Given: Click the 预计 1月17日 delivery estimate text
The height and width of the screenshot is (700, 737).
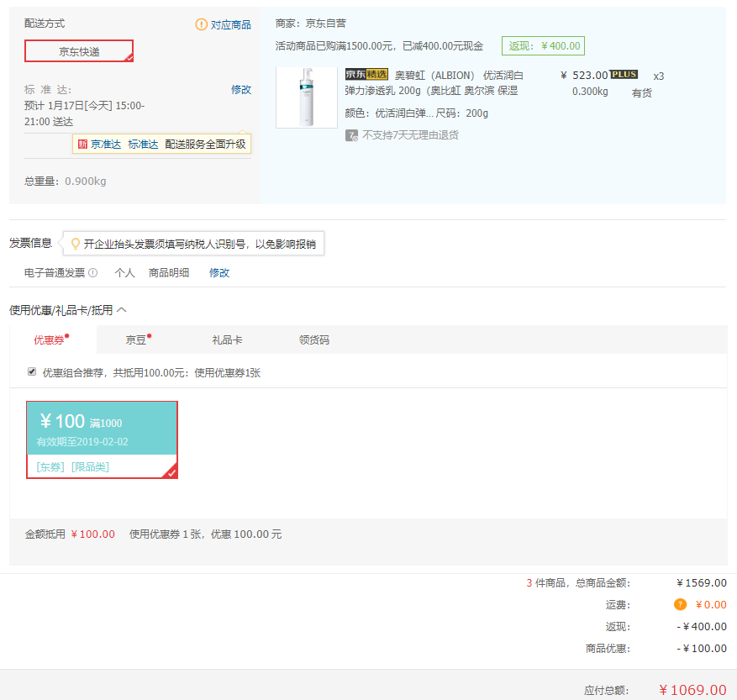Looking at the screenshot, I should click(x=85, y=113).
